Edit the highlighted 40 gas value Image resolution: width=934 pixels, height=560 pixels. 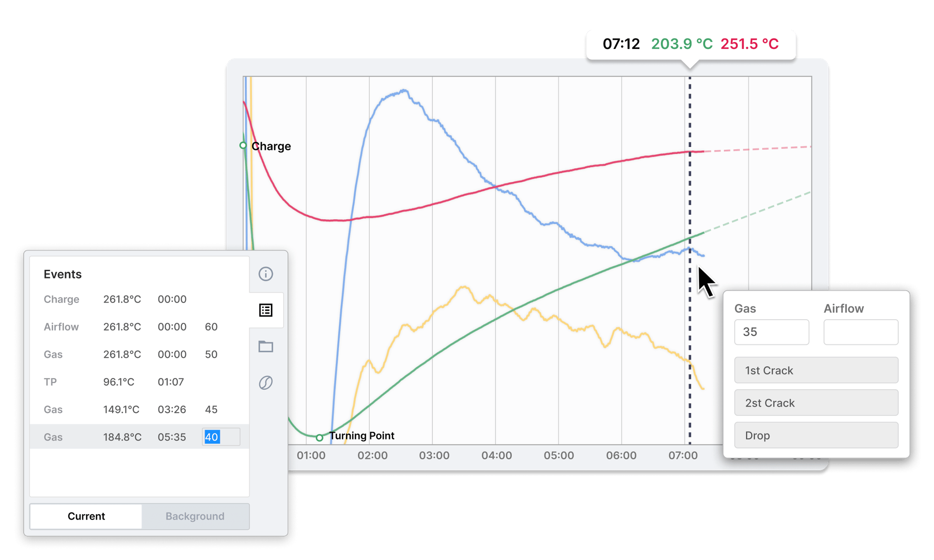pyautogui.click(x=220, y=437)
